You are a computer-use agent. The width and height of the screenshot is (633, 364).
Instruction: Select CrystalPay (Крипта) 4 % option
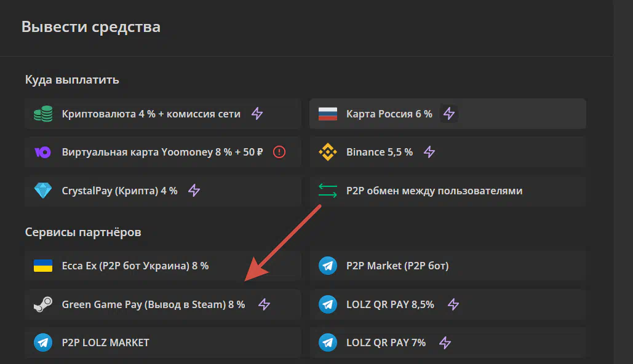click(162, 191)
